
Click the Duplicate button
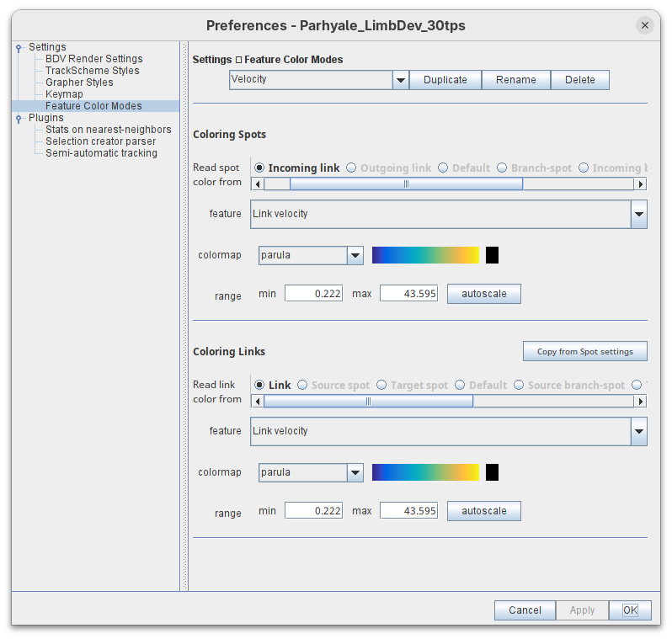click(x=445, y=80)
